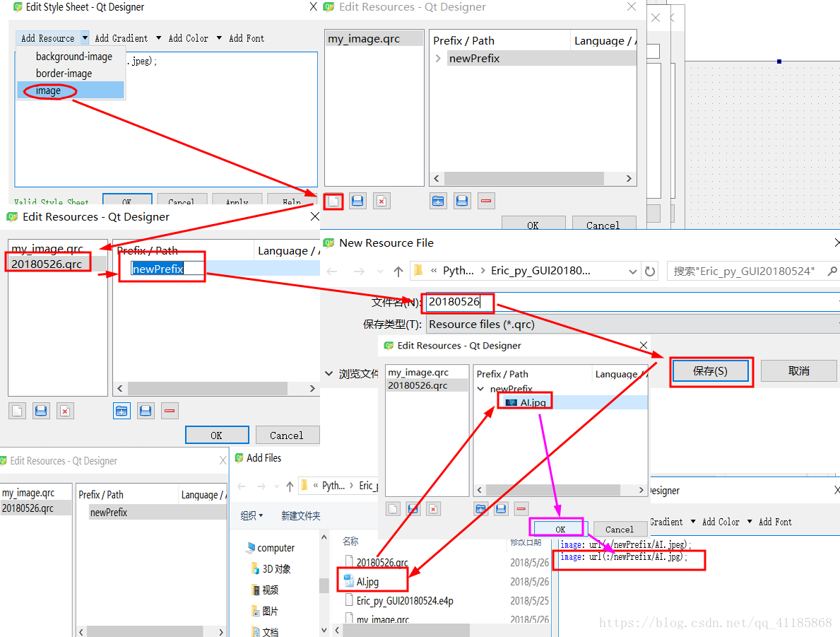840x637 pixels.
Task: Click the Add Font menu item
Action: tap(246, 37)
